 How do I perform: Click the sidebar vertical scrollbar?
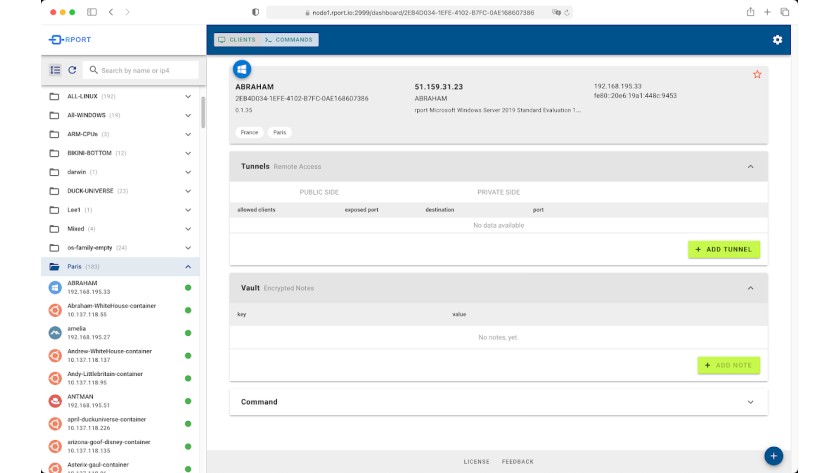pyautogui.click(x=203, y=112)
